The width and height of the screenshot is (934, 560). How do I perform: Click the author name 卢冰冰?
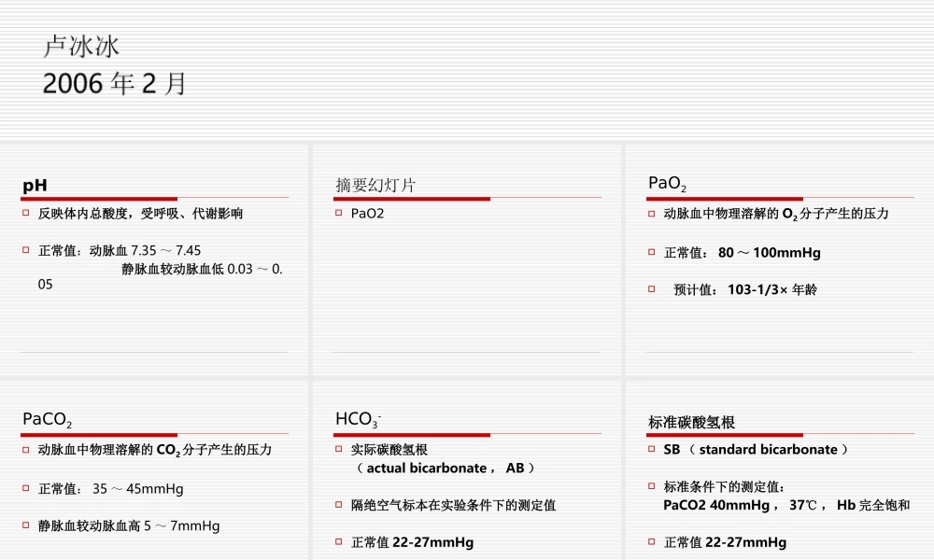66,43
